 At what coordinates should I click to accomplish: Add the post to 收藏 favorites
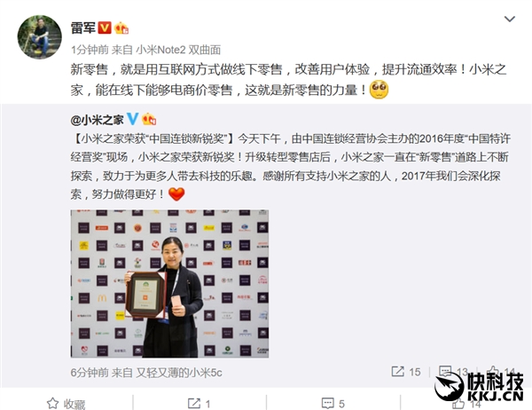coord(66,404)
